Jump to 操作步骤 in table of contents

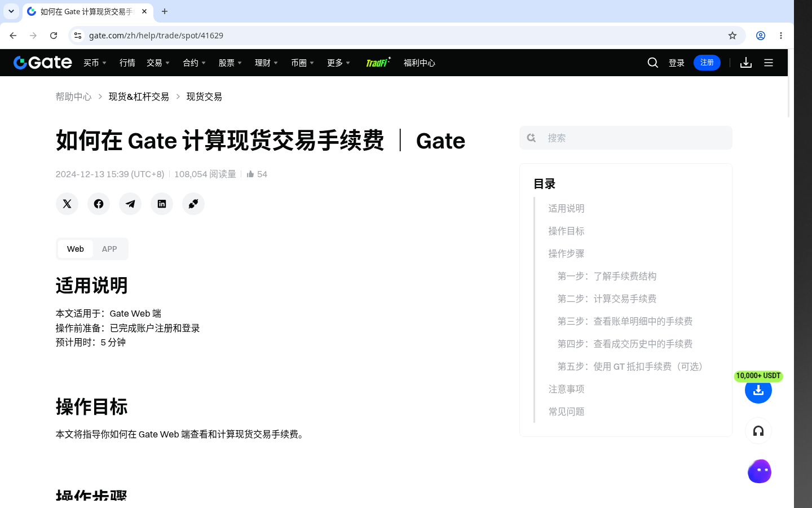[566, 253]
